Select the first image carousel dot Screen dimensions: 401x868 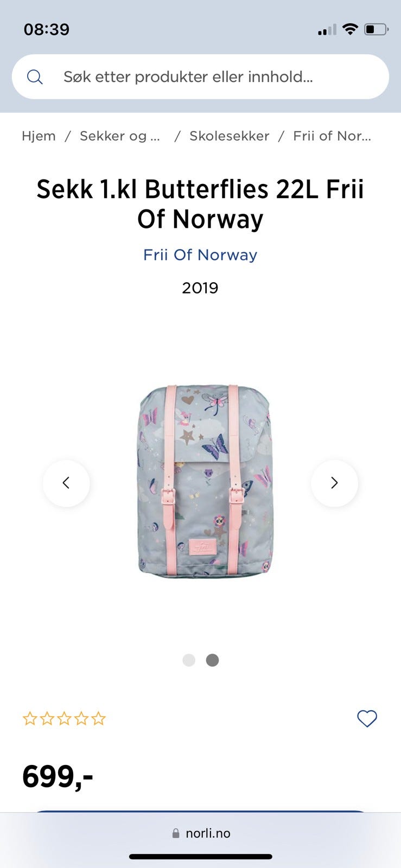click(x=189, y=660)
